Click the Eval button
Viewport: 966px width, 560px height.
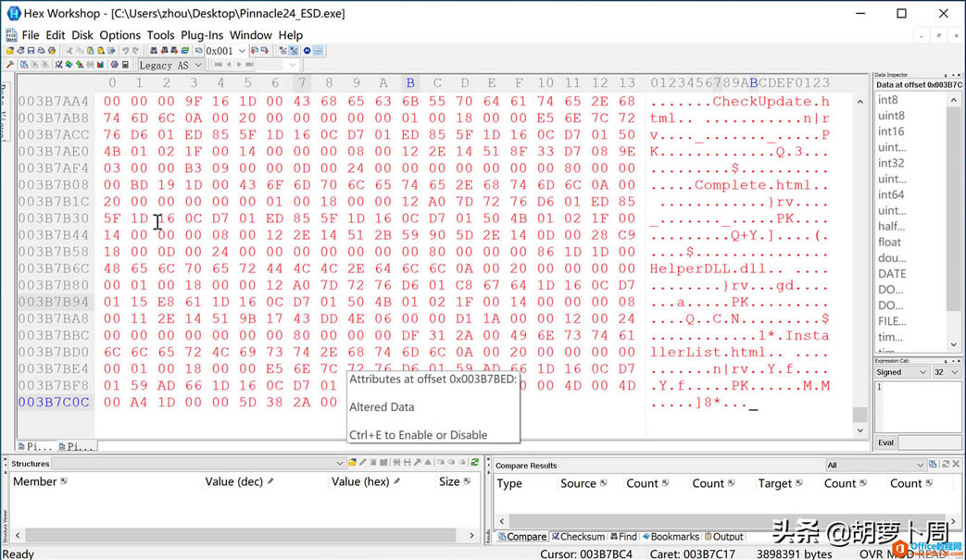click(x=886, y=442)
